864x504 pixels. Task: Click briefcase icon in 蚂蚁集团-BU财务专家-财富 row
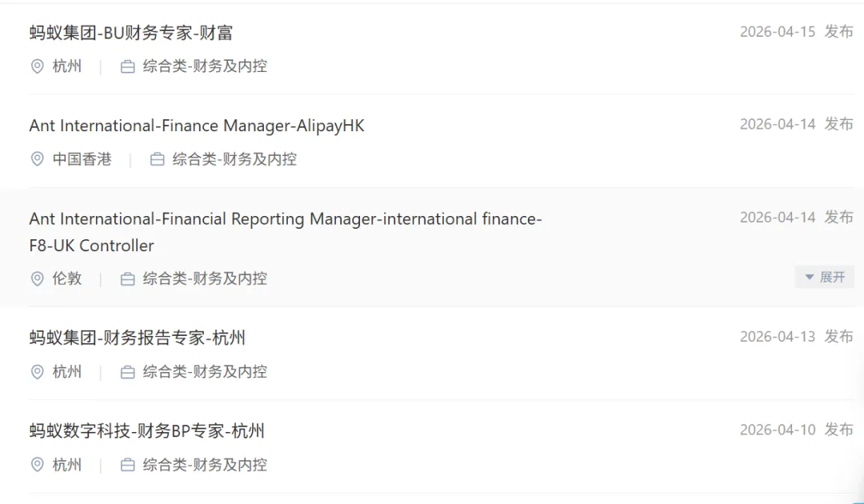pyautogui.click(x=127, y=66)
